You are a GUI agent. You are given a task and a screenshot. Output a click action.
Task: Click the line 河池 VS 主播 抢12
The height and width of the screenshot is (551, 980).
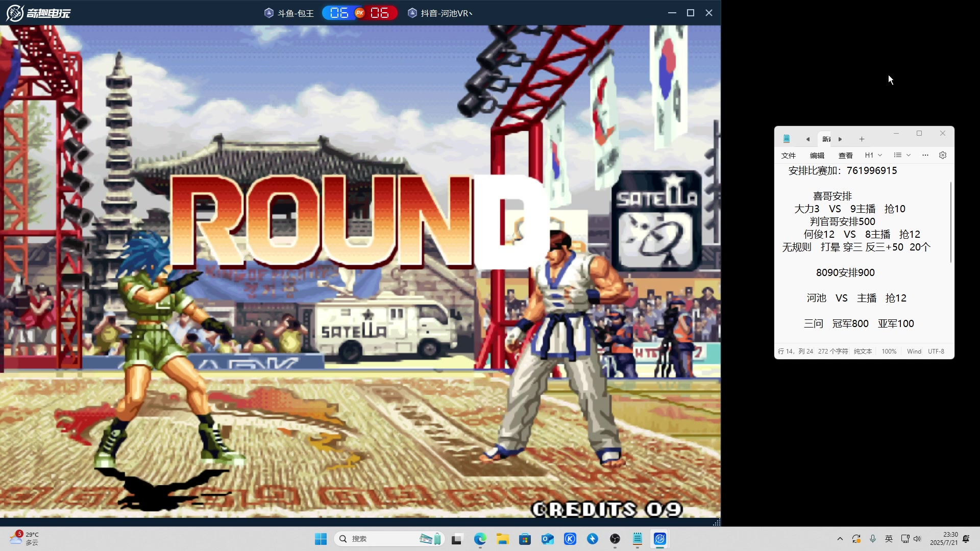(x=856, y=298)
